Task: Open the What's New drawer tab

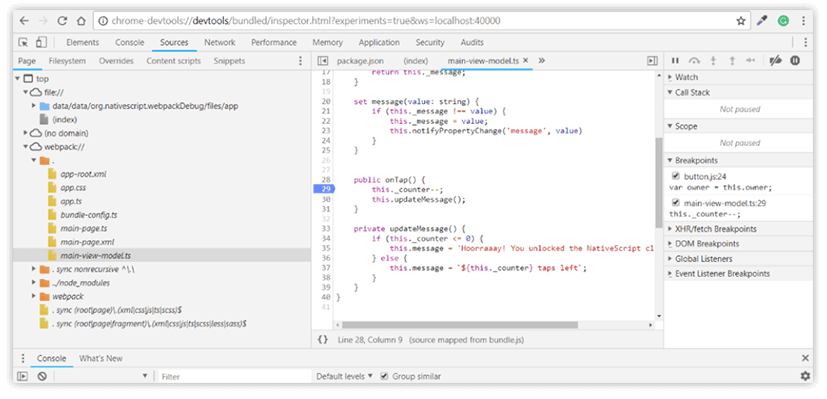Action: 101,358
